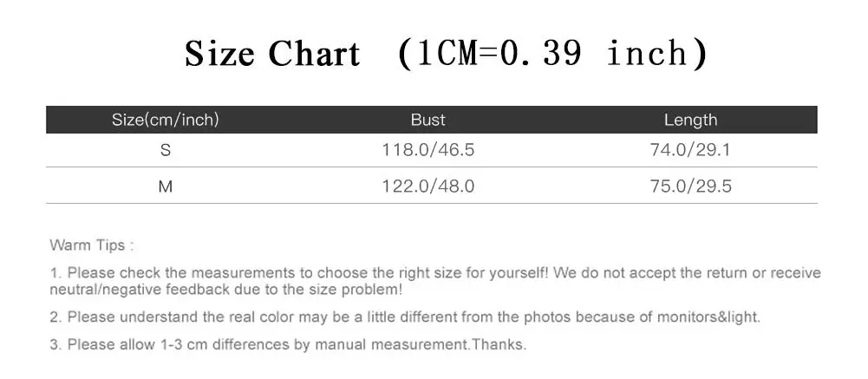The height and width of the screenshot is (379, 868).
Task: Click the monitors&light phrase in tip 2
Action: click(x=708, y=317)
